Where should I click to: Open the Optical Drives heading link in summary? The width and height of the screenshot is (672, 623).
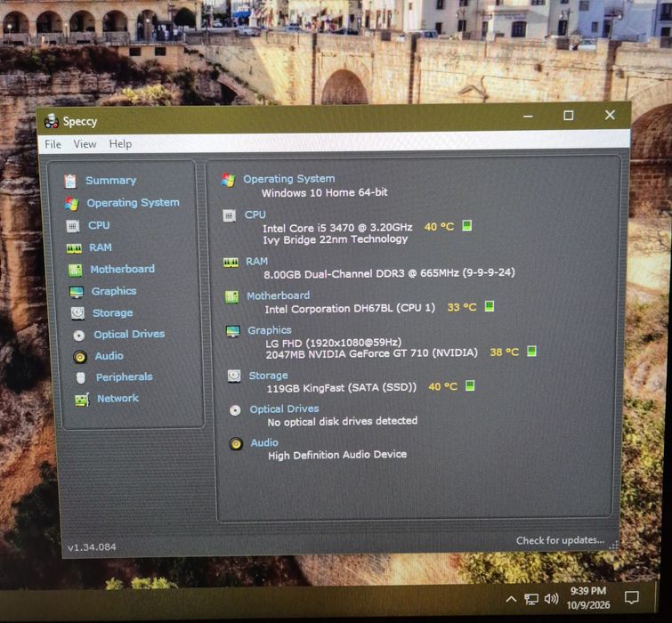click(285, 409)
